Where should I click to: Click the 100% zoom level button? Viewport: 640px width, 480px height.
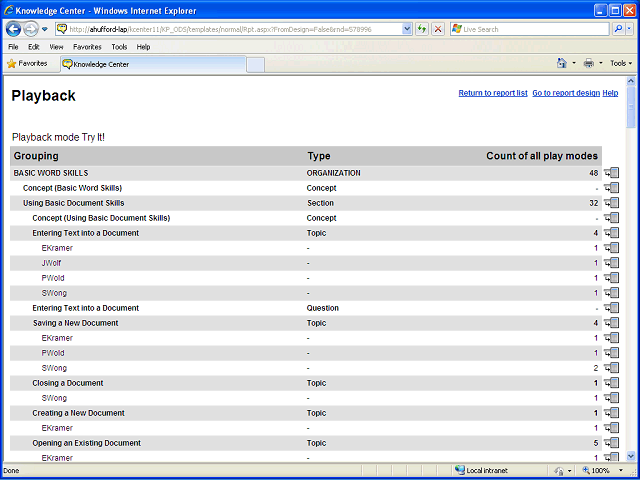point(596,471)
